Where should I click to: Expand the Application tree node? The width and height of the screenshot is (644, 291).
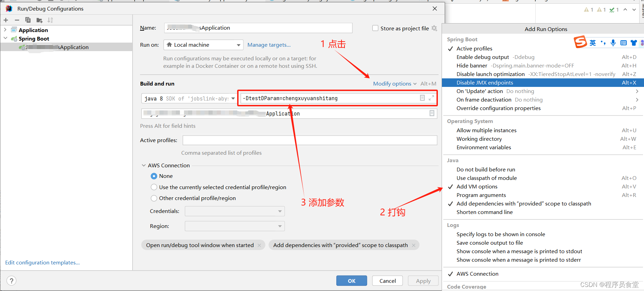pyautogui.click(x=5, y=30)
